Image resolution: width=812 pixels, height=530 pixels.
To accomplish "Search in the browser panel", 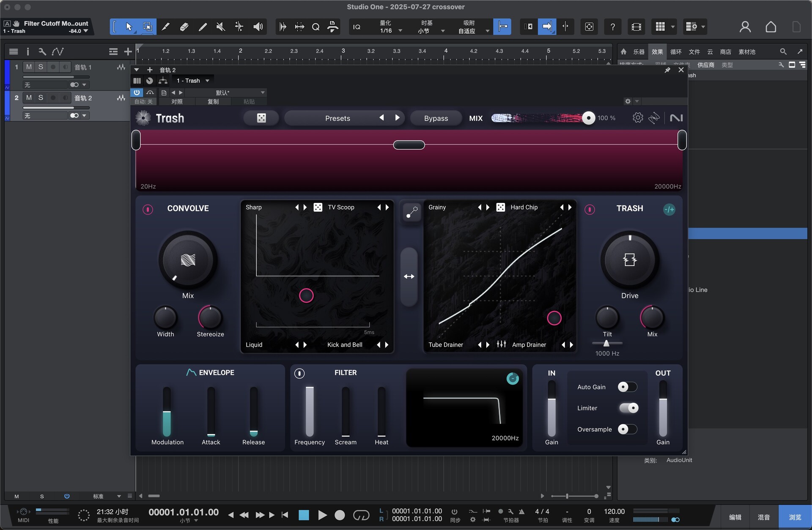I will tap(783, 52).
